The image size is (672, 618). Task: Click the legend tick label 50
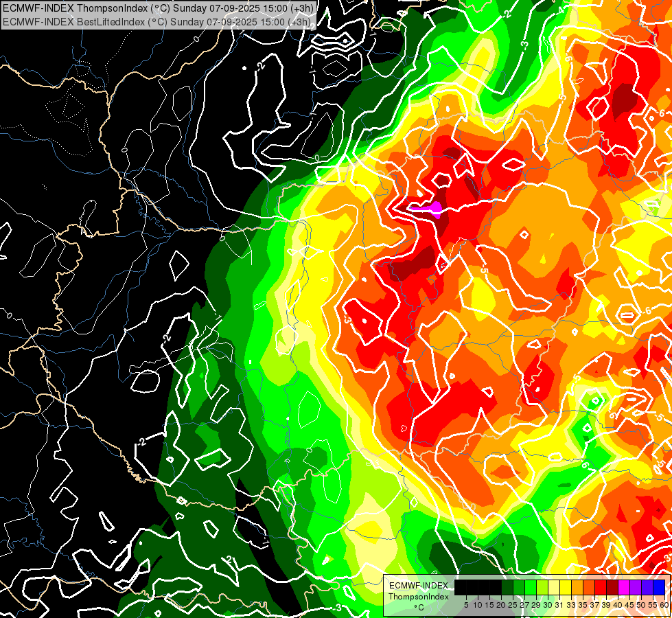pyautogui.click(x=642, y=605)
